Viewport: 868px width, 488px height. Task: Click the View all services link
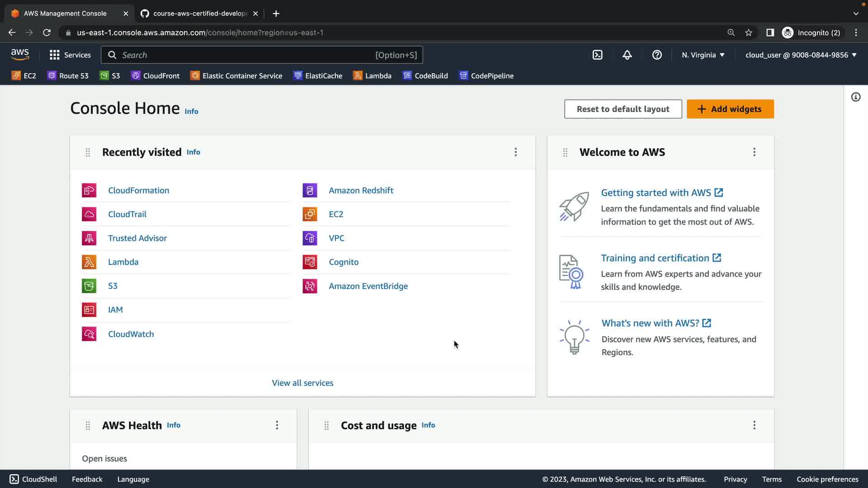(x=302, y=383)
